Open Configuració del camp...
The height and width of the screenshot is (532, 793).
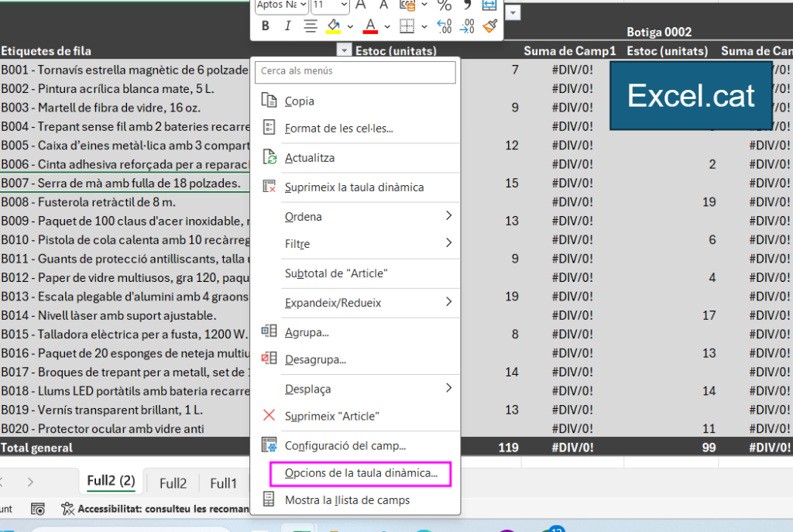(x=355, y=445)
